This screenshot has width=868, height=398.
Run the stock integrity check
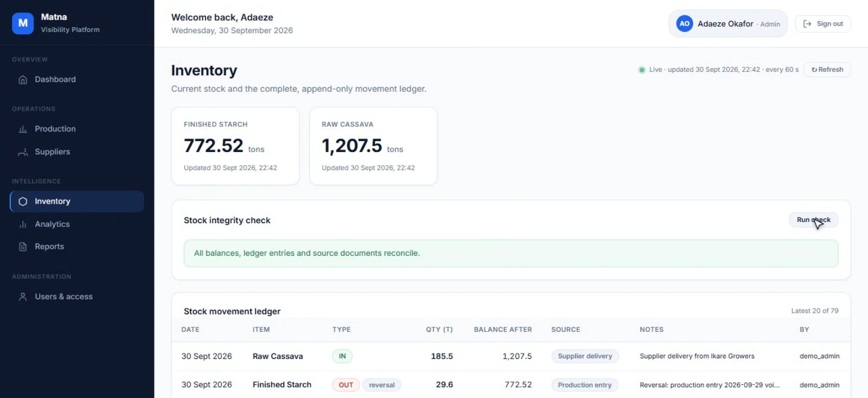pyautogui.click(x=813, y=220)
